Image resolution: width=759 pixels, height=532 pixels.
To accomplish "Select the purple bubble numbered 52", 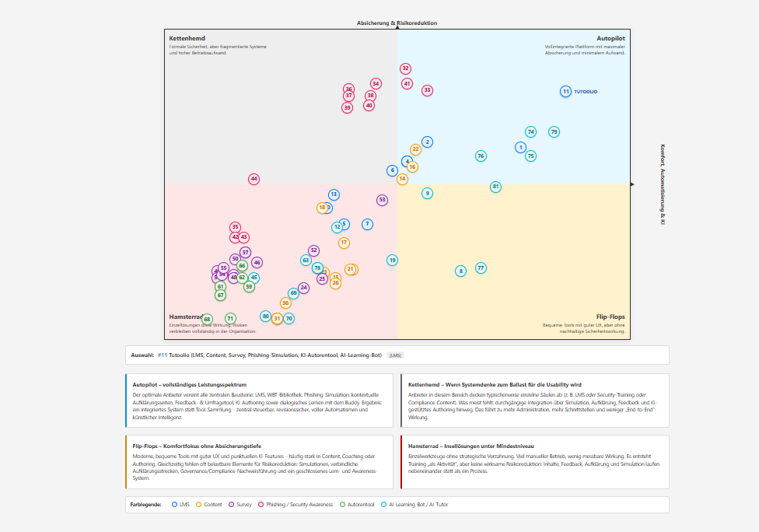I will tap(313, 250).
